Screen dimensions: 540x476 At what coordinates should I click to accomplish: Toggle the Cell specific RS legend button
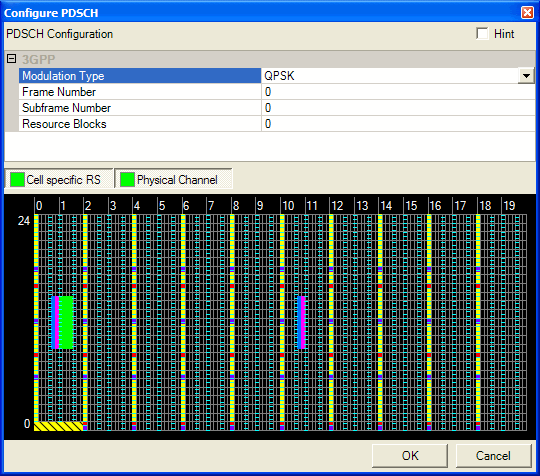point(59,178)
